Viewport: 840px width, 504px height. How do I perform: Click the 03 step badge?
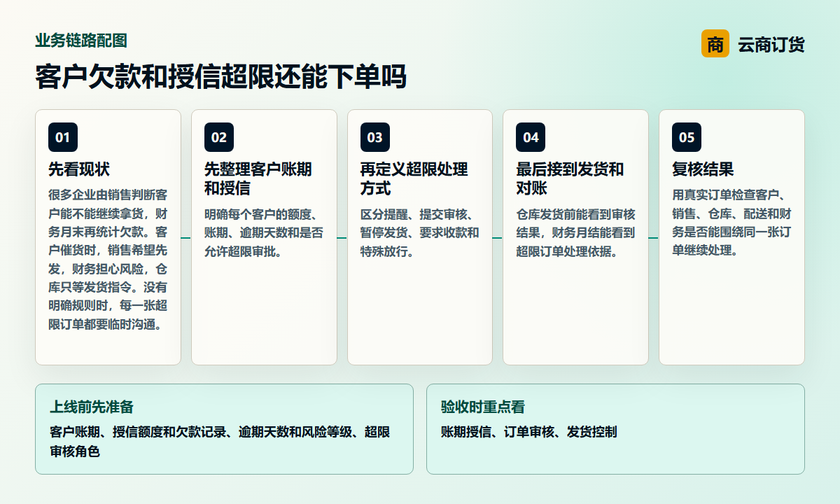pos(375,137)
